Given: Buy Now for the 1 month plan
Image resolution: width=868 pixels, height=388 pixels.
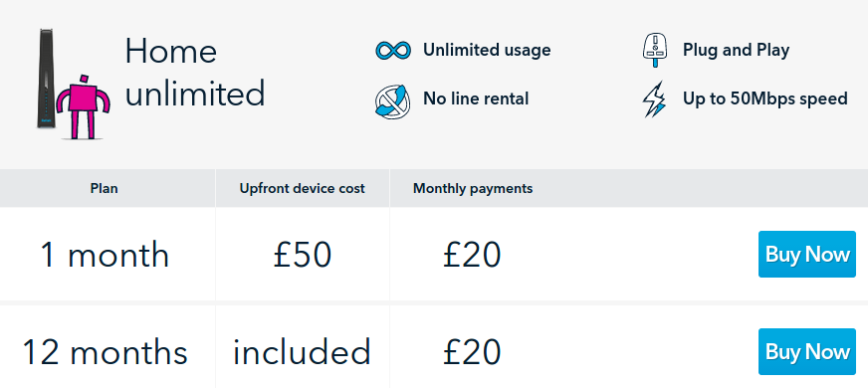Looking at the screenshot, I should (x=806, y=254).
